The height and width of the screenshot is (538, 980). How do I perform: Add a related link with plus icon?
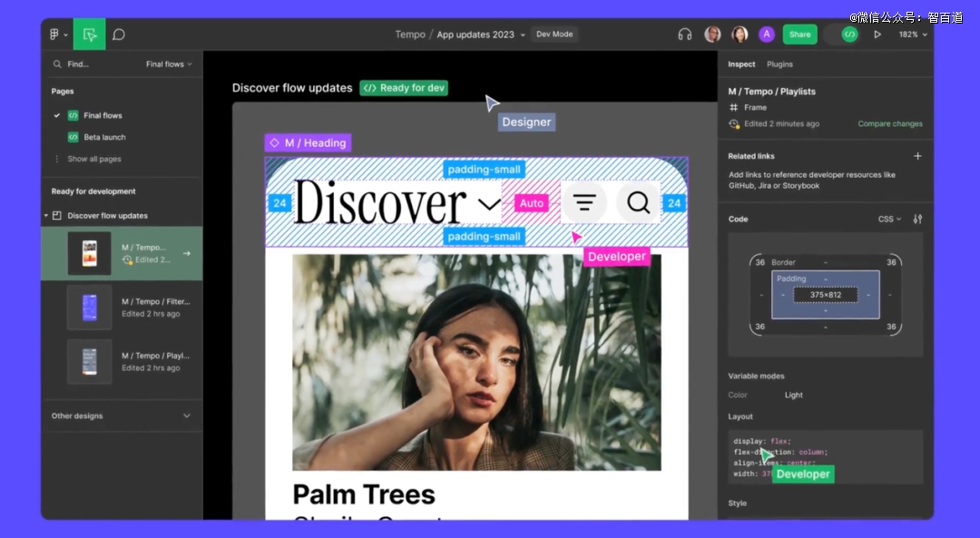click(917, 156)
